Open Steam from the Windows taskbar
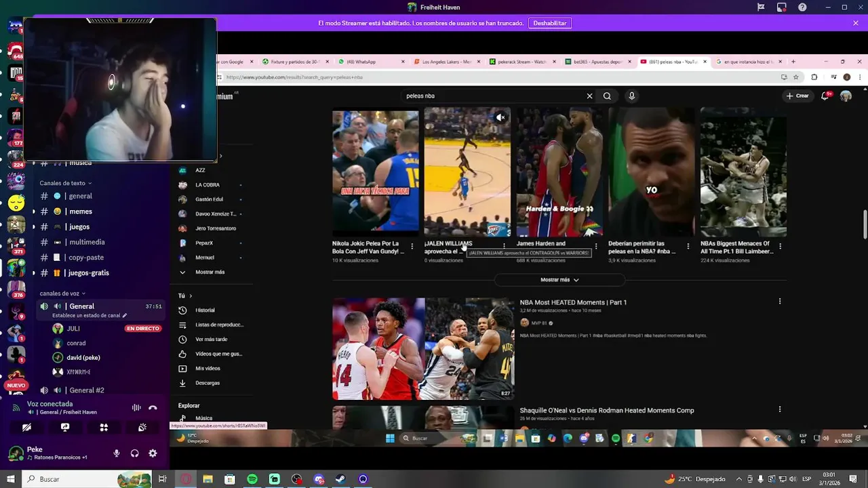Viewport: 868px width, 488px height. (340, 479)
